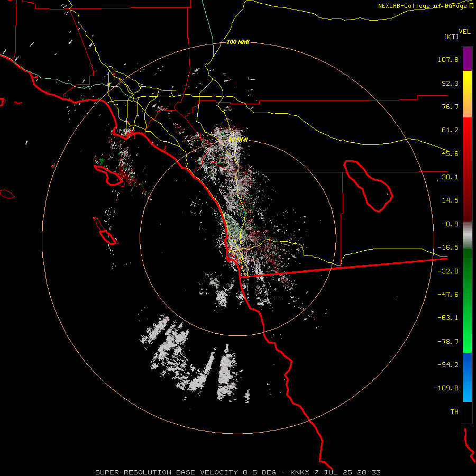Select the -47.6 scale value
The width and height of the screenshot is (476, 476).
(x=448, y=295)
